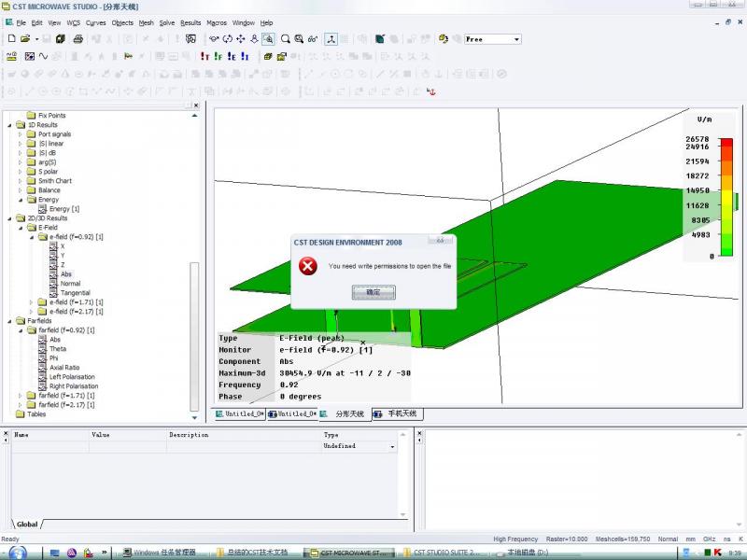747x560 pixels.
Task: Open the Macros menu
Action: tap(217, 22)
